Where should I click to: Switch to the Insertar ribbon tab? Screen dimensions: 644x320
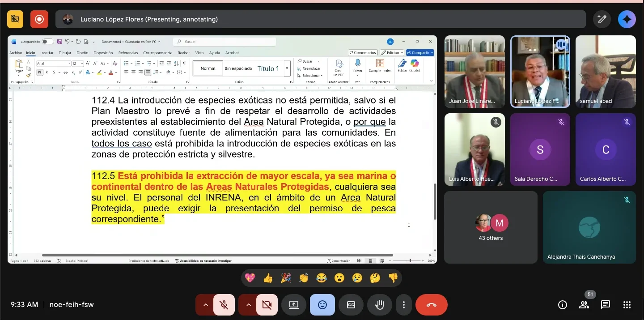click(x=47, y=53)
